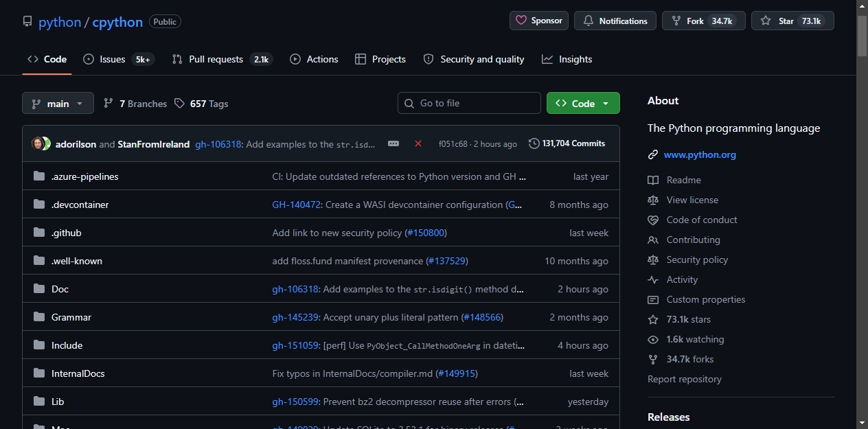
Task: Open the Security policy sidebar link
Action: [697, 259]
